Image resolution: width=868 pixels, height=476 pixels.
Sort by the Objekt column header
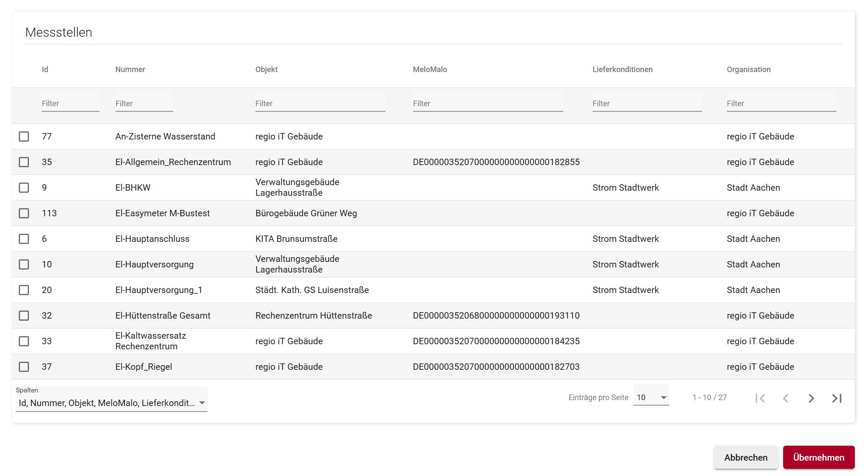pyautogui.click(x=266, y=69)
